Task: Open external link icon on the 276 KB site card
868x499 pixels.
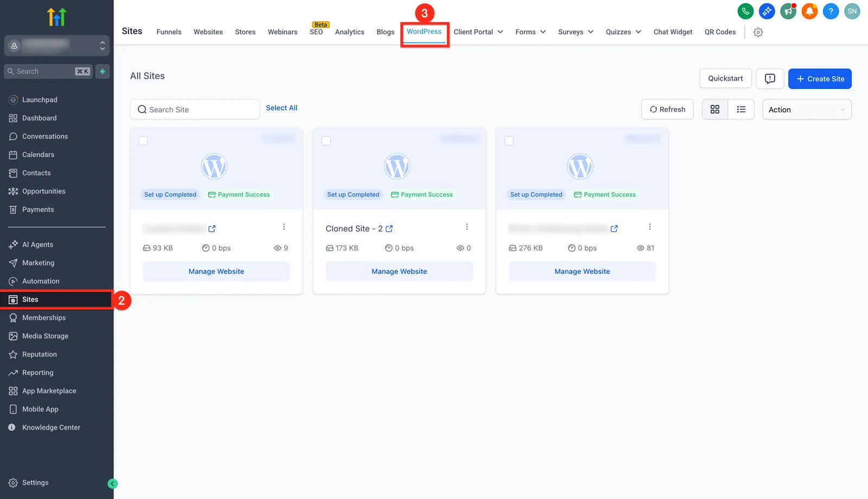Action: [x=614, y=229]
